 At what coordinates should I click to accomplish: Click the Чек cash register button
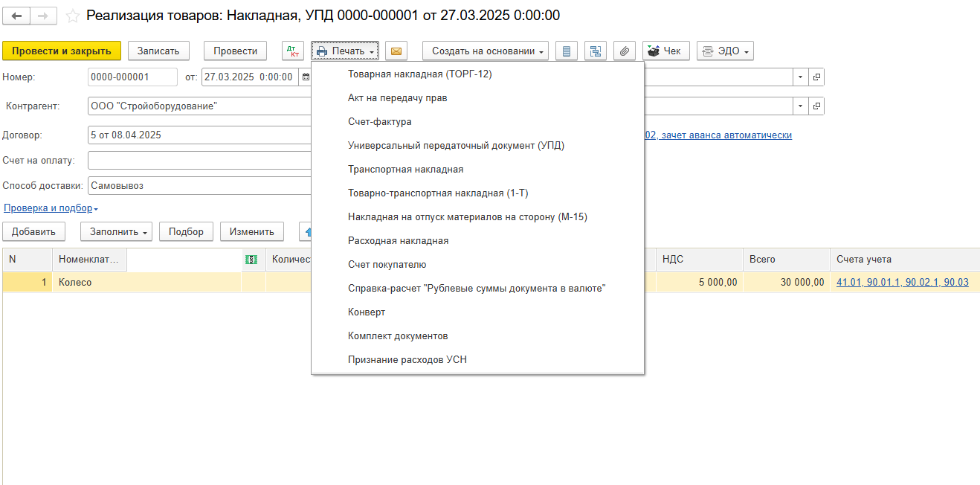pyautogui.click(x=666, y=51)
